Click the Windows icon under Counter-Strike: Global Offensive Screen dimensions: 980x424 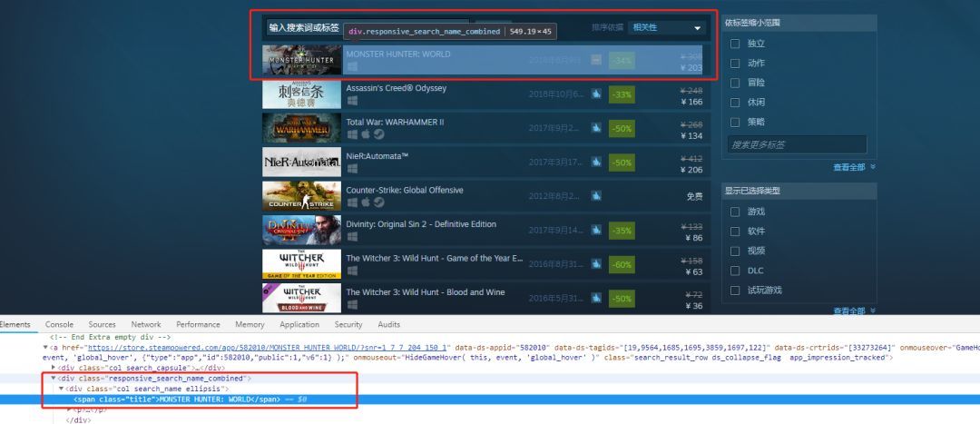coord(352,202)
